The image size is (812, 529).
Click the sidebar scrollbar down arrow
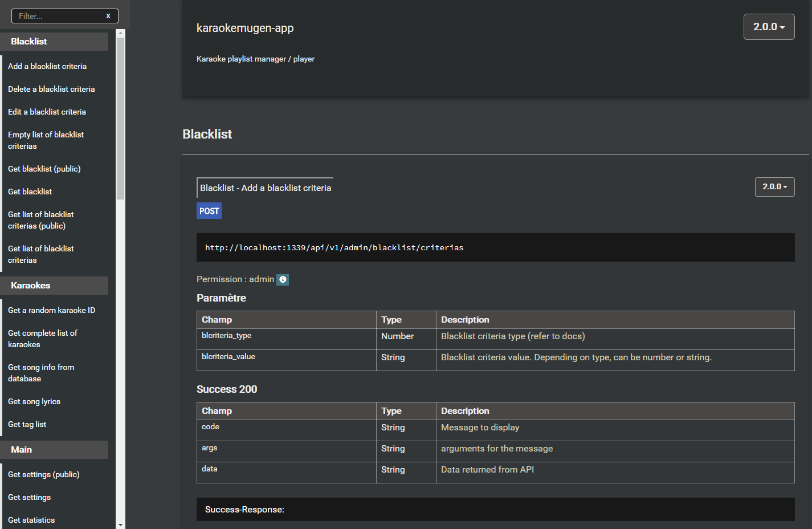click(x=120, y=524)
